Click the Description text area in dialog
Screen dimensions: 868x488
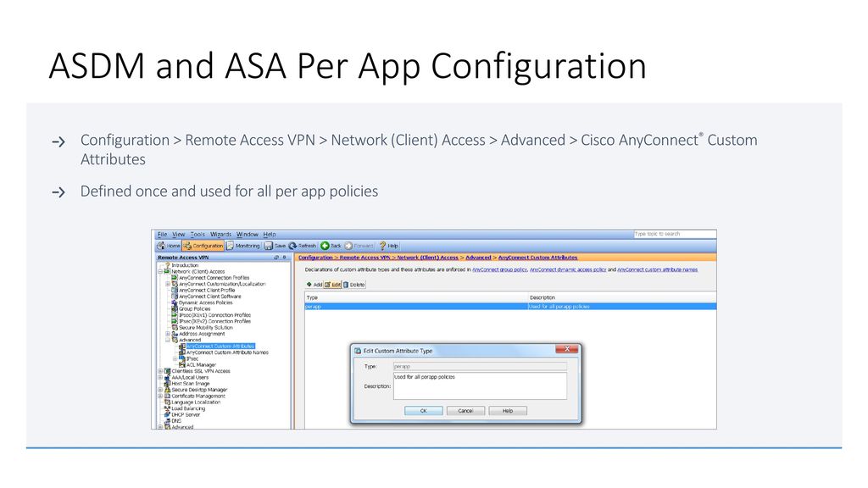click(x=480, y=385)
